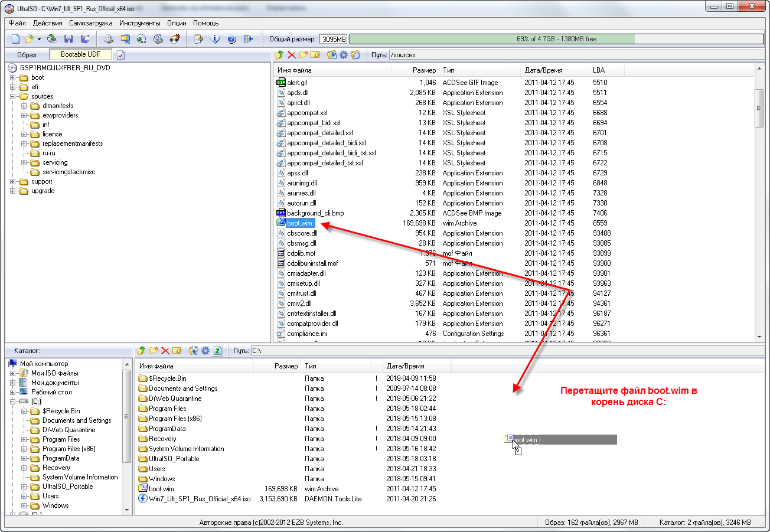The image size is (770, 532).
Task: Open the Самозагрузка menu
Action: 90,23
